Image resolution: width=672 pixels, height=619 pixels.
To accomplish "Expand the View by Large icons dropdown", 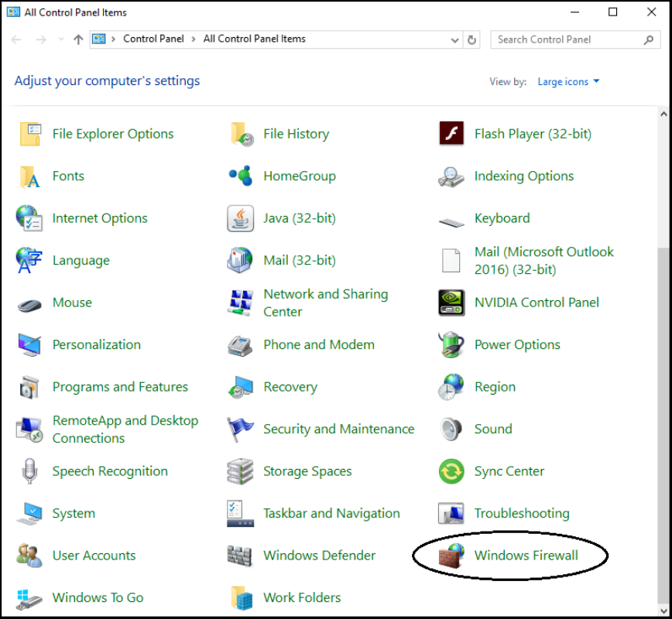I will (568, 81).
